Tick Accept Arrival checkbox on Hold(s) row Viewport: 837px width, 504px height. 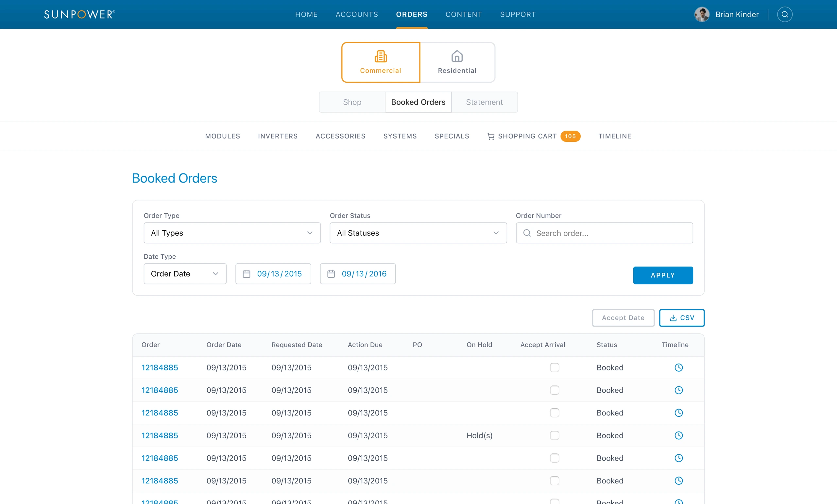[x=555, y=435]
